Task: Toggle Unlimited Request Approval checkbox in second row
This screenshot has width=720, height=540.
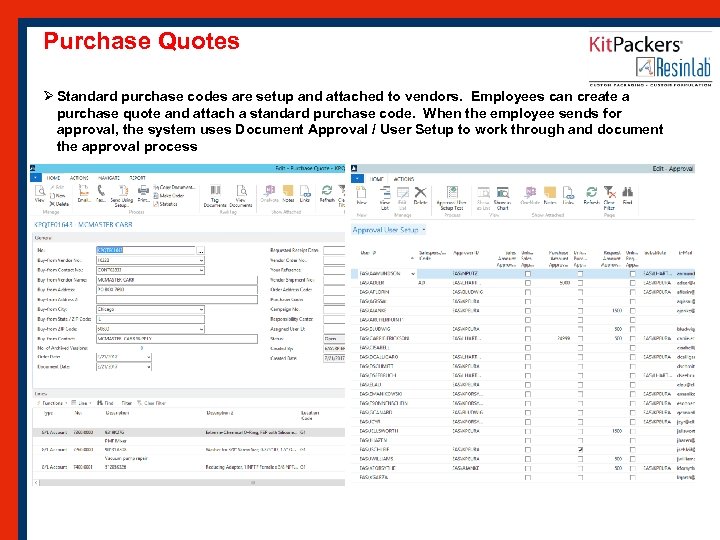Action: tap(632, 283)
